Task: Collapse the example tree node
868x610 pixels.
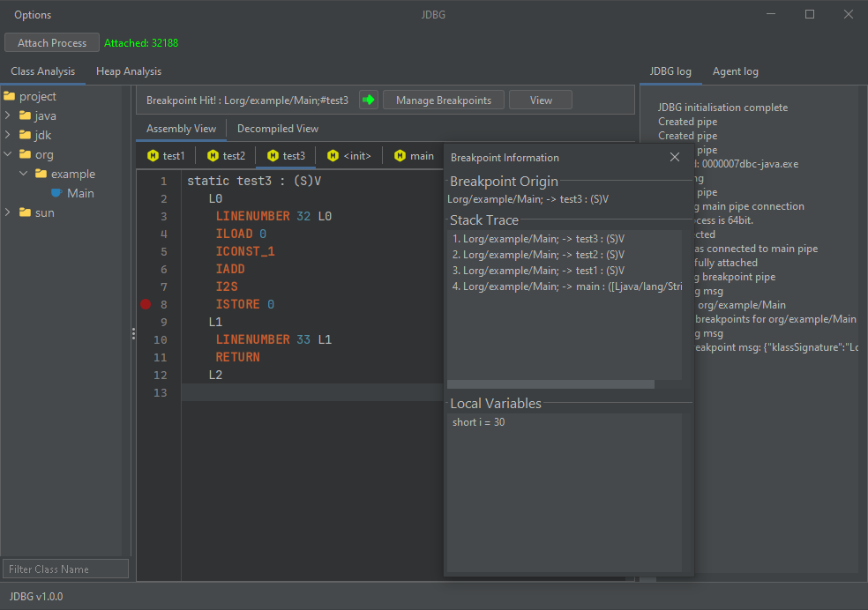Action: (x=24, y=174)
